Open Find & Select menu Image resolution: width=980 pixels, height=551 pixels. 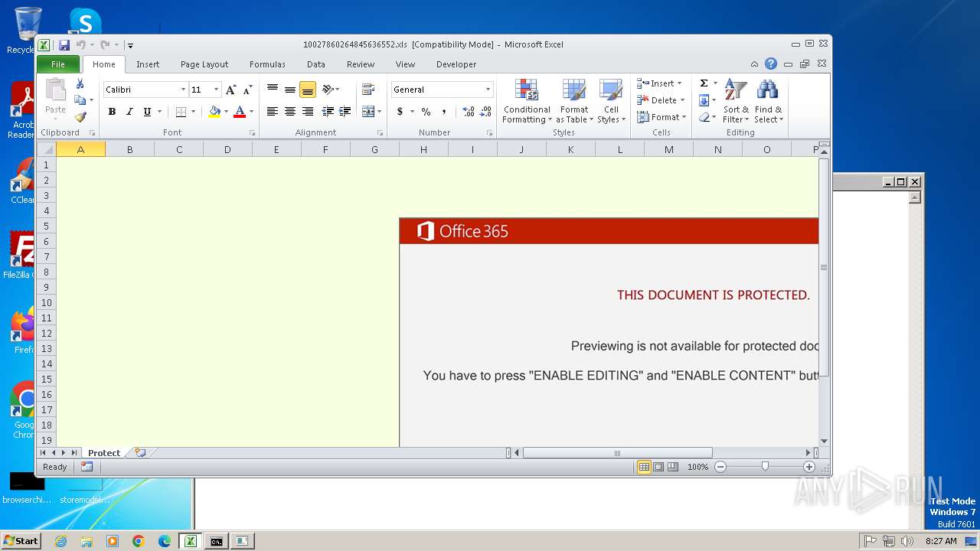(x=767, y=101)
